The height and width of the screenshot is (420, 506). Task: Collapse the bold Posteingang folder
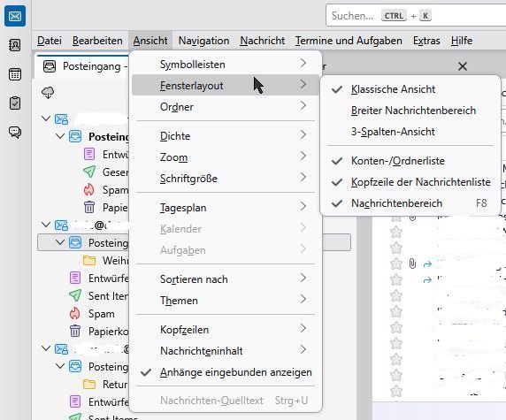click(60, 136)
